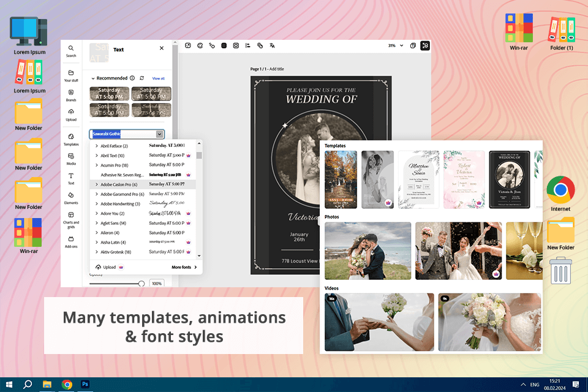The height and width of the screenshot is (392, 588).
Task: Click the animation icon in top toolbar
Action: click(x=212, y=45)
